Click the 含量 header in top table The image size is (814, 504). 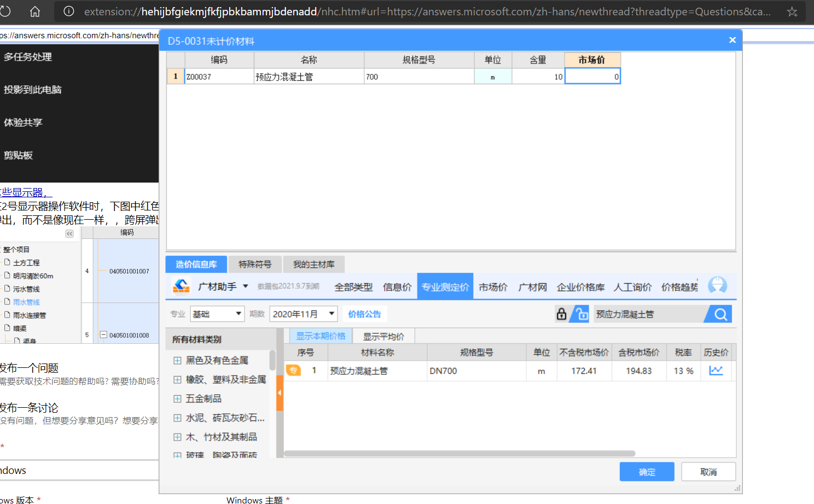coord(538,60)
